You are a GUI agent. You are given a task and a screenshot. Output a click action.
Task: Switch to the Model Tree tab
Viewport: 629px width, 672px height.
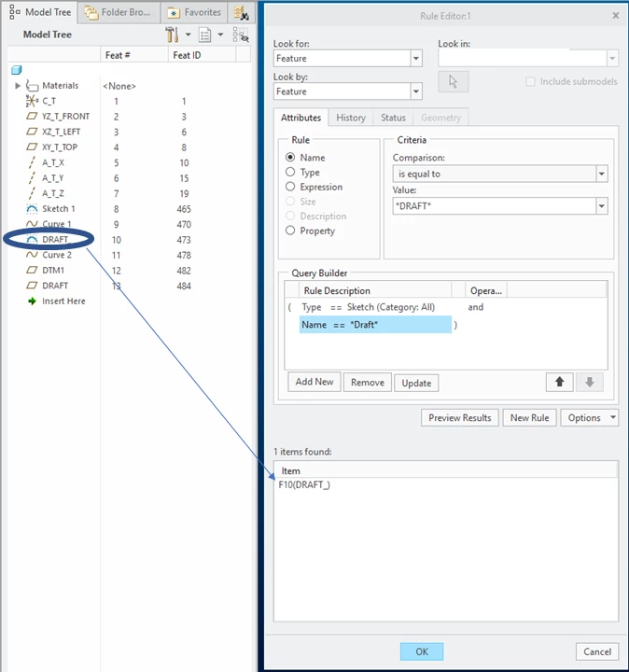41,12
